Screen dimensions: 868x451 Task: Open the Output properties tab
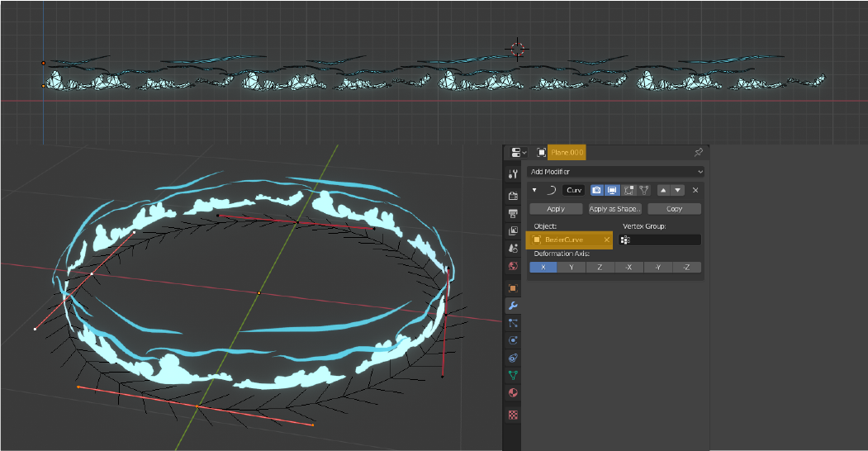tap(513, 213)
